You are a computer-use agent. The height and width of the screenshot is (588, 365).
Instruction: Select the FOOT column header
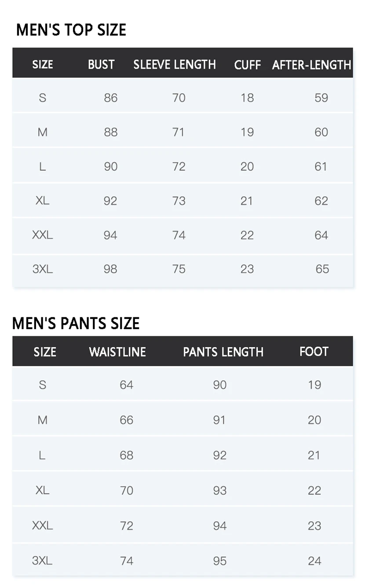(x=314, y=352)
